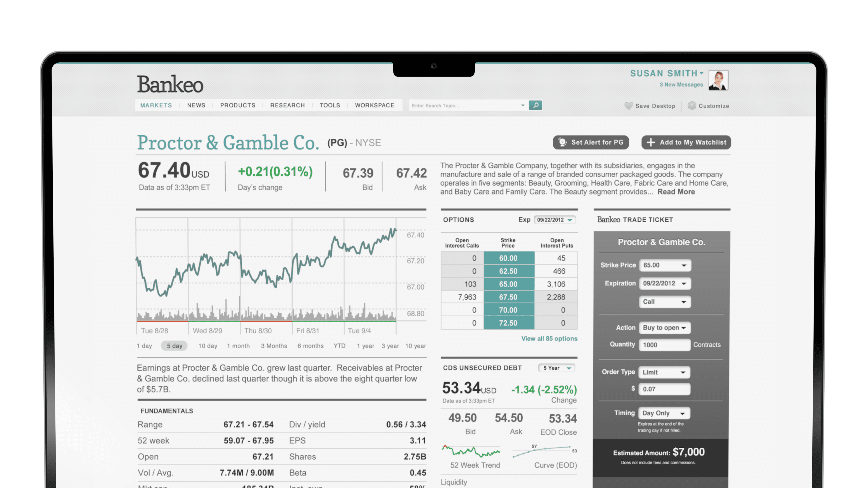Image resolution: width=868 pixels, height=488 pixels.
Task: Open the CDS 5 Year dropdown
Action: pos(557,368)
